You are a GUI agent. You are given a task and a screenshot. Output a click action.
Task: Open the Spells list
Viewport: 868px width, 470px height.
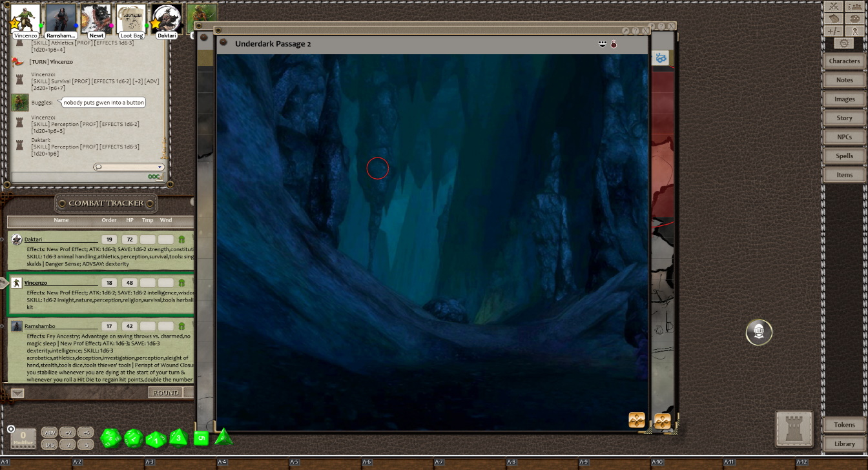pyautogui.click(x=844, y=156)
